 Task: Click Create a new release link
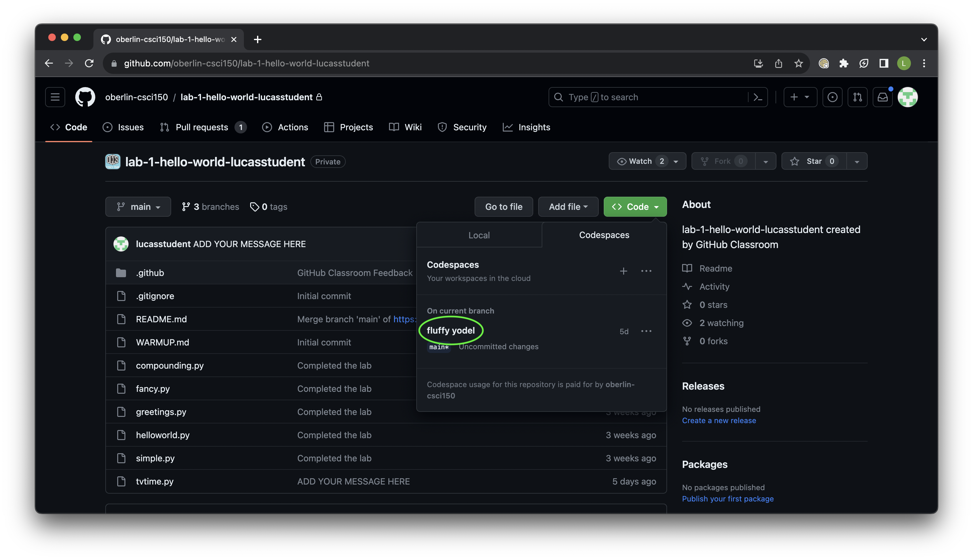click(x=718, y=420)
